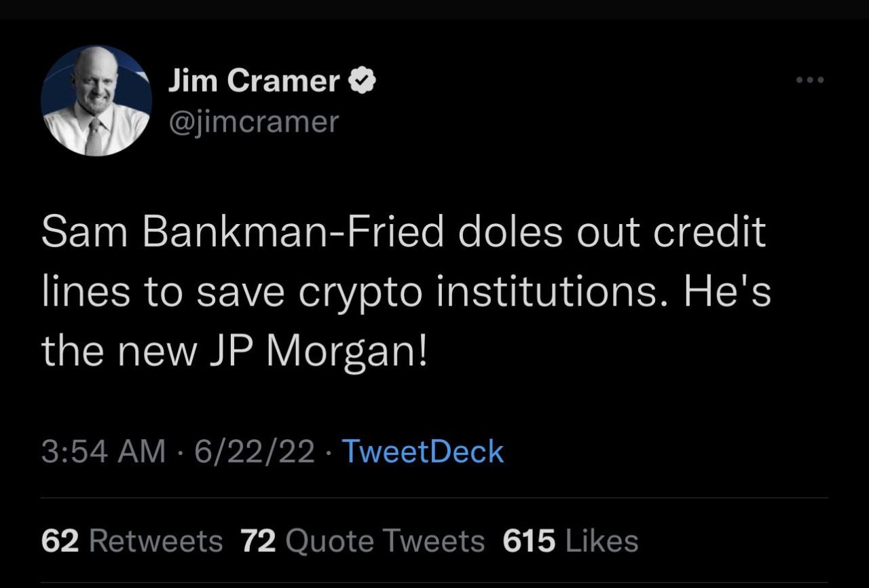Screen dimensions: 869x588
Task: Open the TweetDeck source link
Action: tap(424, 452)
